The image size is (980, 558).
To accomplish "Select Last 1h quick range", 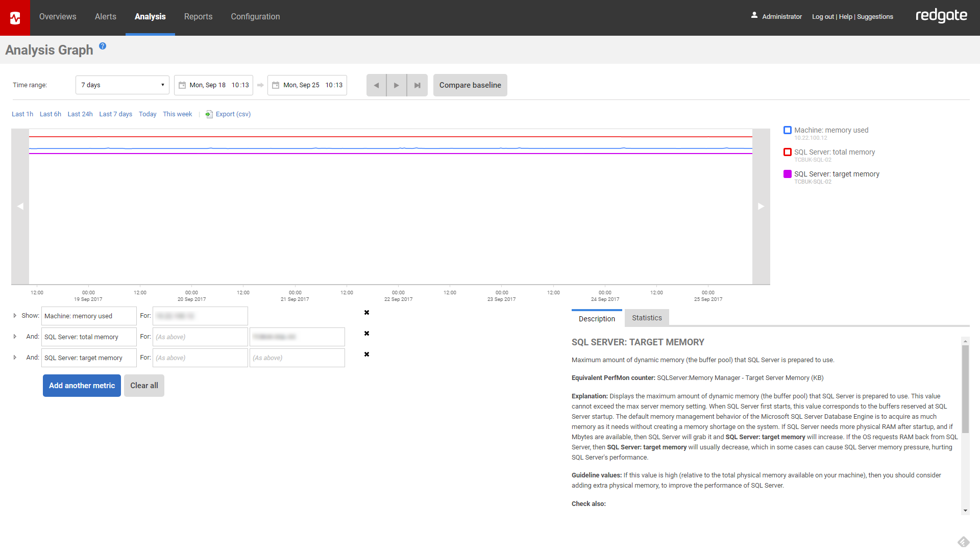I will point(22,114).
